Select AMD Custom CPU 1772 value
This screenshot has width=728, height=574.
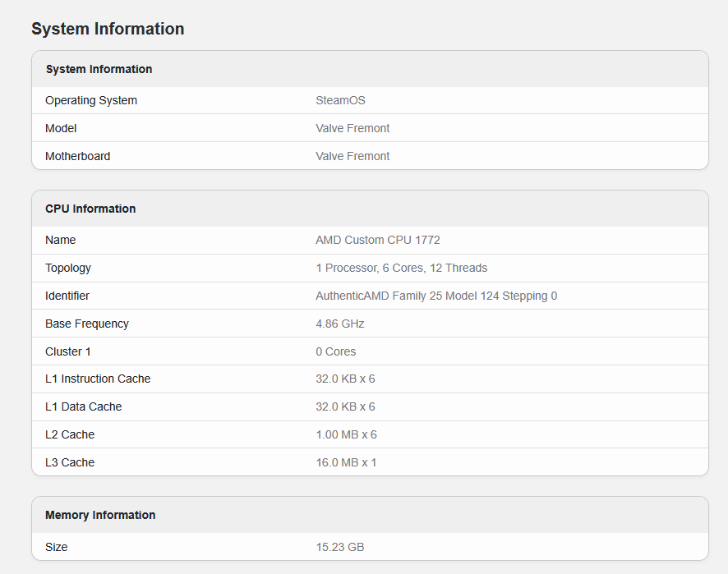tap(378, 240)
